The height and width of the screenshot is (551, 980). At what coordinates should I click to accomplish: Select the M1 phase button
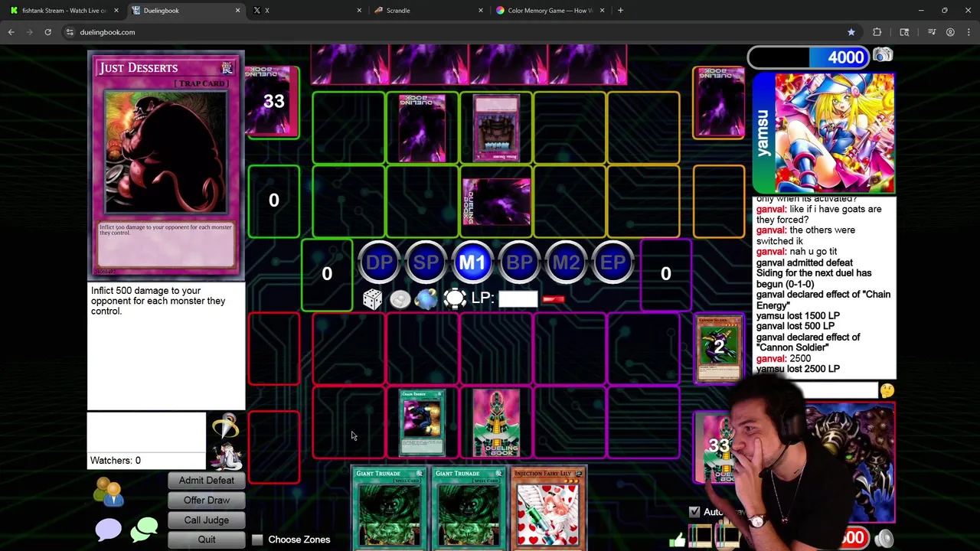472,263
